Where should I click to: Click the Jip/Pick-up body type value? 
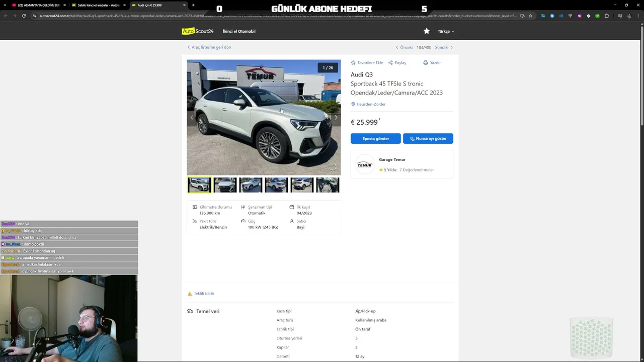click(x=365, y=311)
